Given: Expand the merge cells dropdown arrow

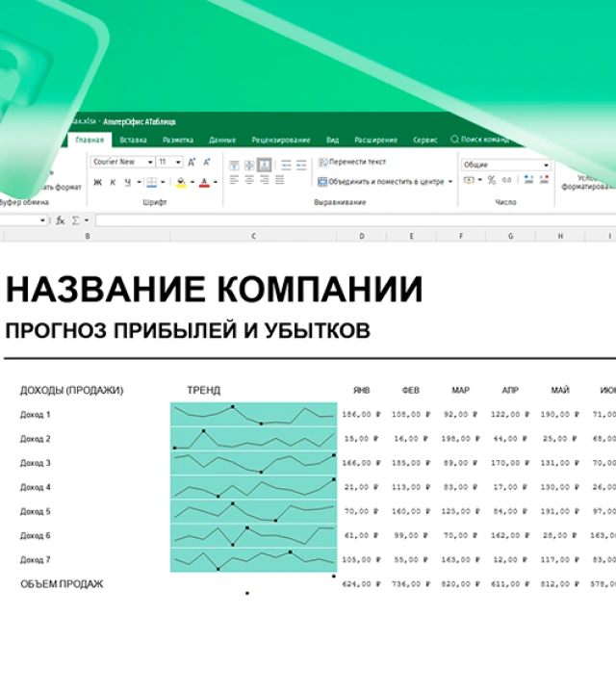Looking at the screenshot, I should point(450,182).
